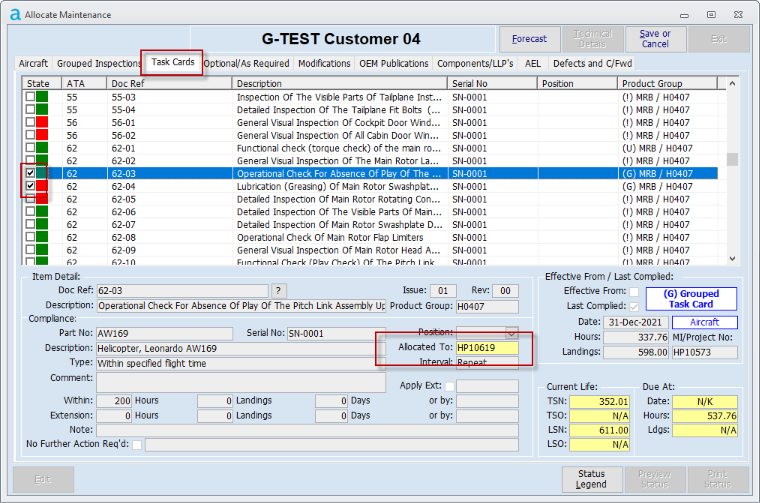Image resolution: width=760 pixels, height=503 pixels.
Task: Click the Aircraft button beside the date
Action: pyautogui.click(x=705, y=322)
